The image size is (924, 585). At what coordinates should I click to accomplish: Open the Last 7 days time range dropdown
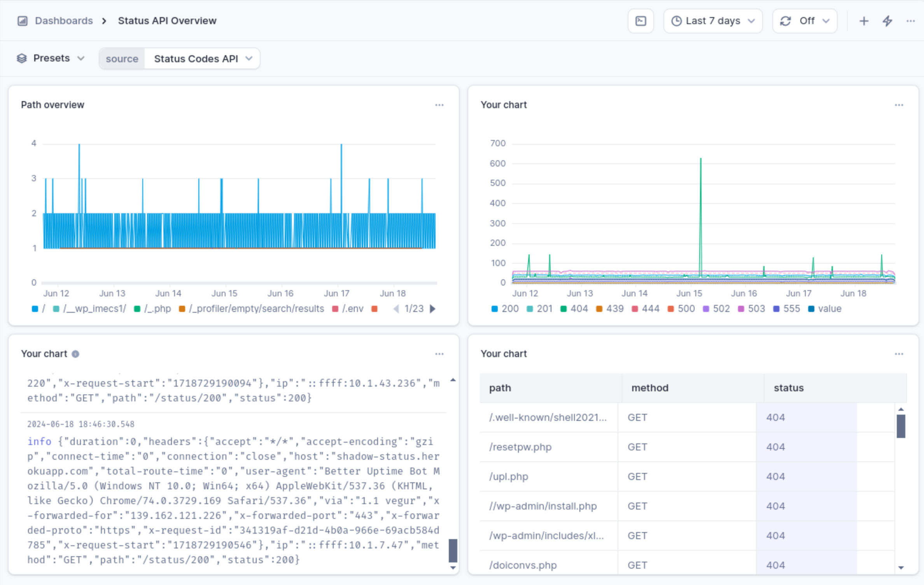pyautogui.click(x=713, y=21)
